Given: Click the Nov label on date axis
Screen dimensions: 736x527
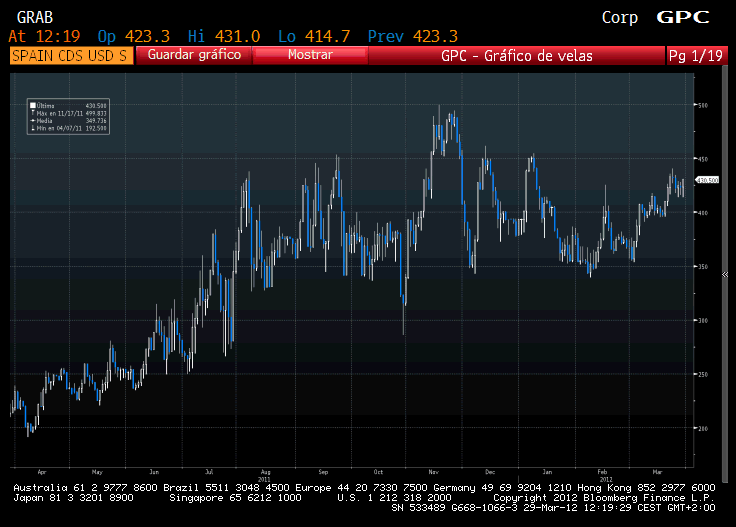Looking at the screenshot, I should click(434, 472).
